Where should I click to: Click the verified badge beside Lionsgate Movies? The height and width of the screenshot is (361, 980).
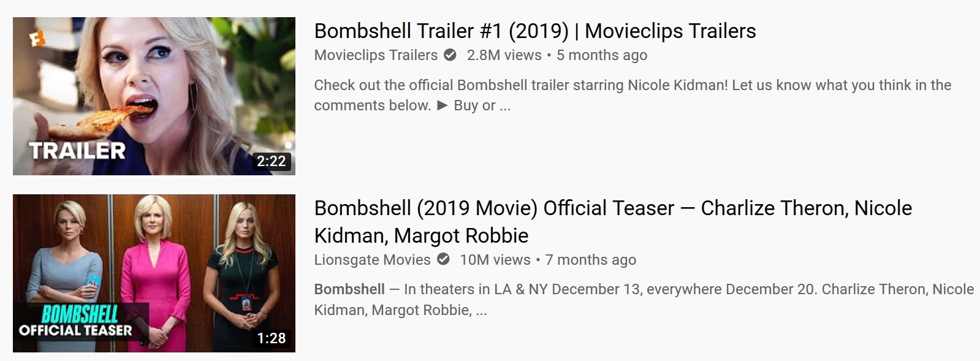(443, 260)
